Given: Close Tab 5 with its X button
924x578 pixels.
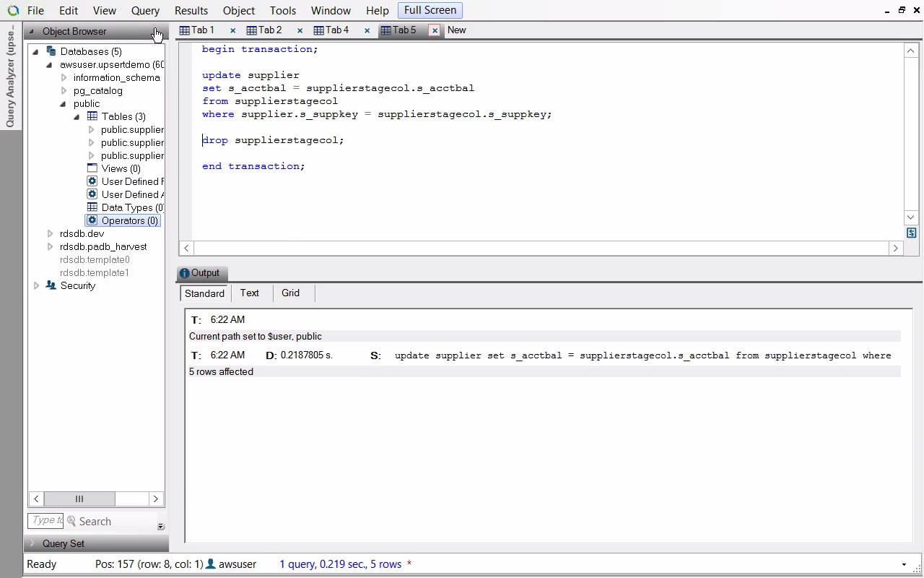Looking at the screenshot, I should 435,30.
